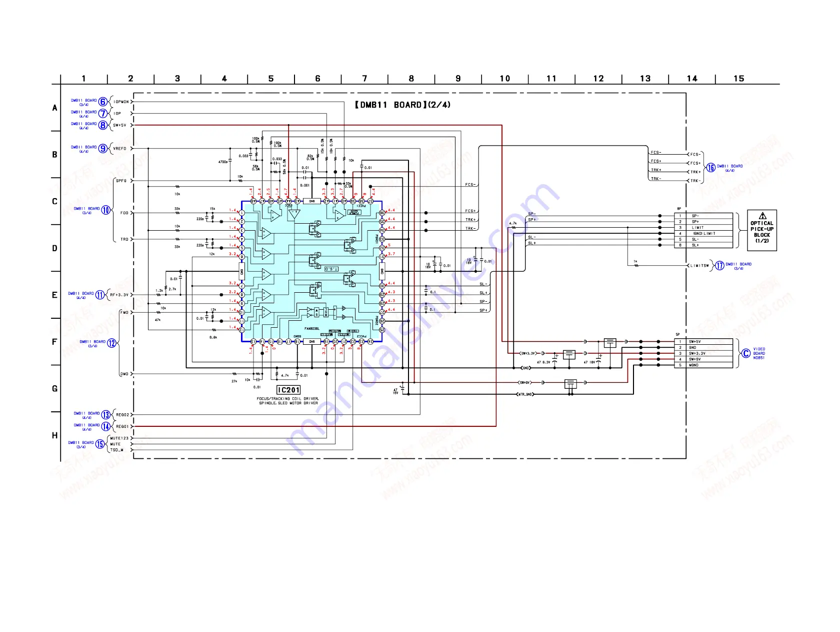Click pin 3 LIMIT in the 6P connector
Viewport: 840px width, 632px height.
704,228
